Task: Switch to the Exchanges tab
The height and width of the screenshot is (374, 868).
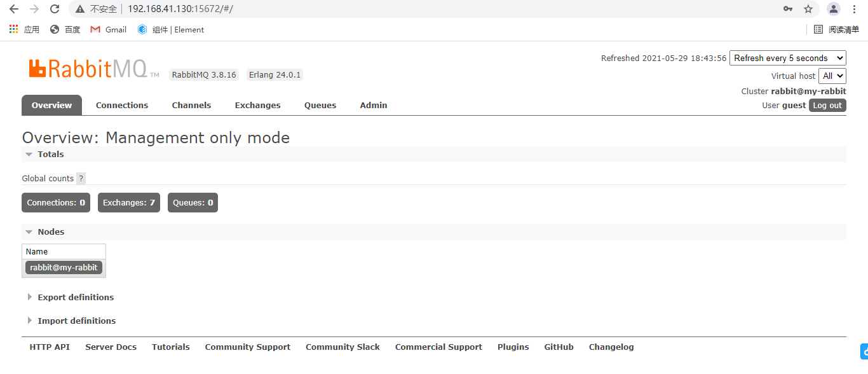Action: (257, 105)
